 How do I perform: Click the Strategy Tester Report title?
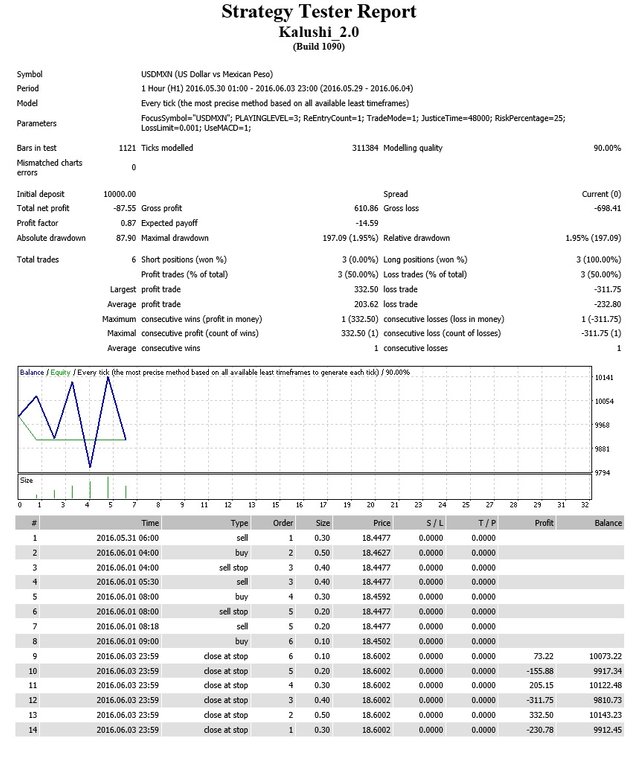(x=319, y=12)
